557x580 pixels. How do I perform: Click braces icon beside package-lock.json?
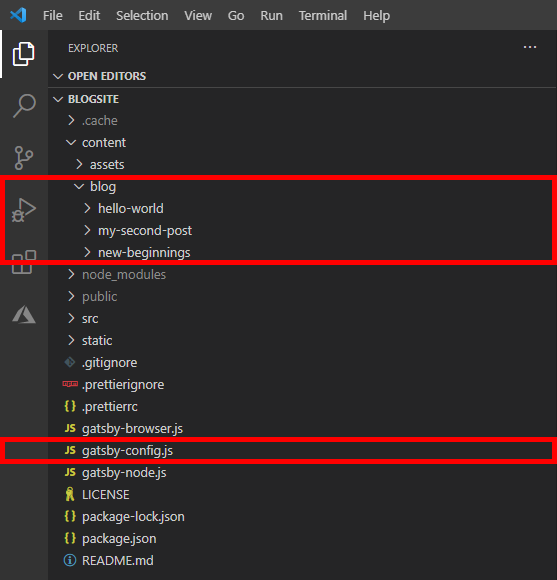point(70,516)
